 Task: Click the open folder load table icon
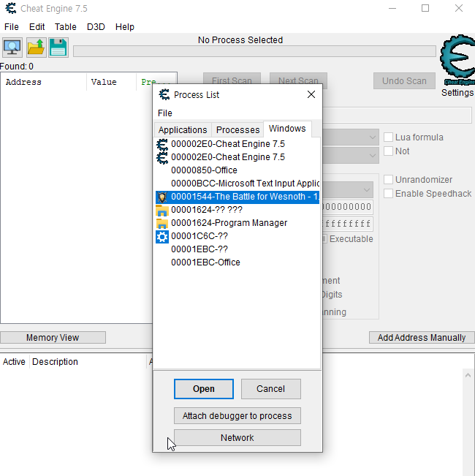click(x=36, y=48)
